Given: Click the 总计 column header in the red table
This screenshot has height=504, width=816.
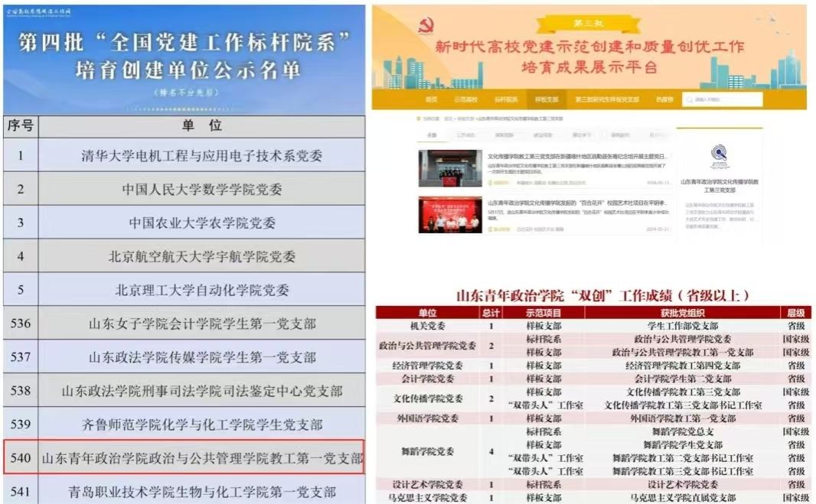Looking at the screenshot, I should (491, 313).
